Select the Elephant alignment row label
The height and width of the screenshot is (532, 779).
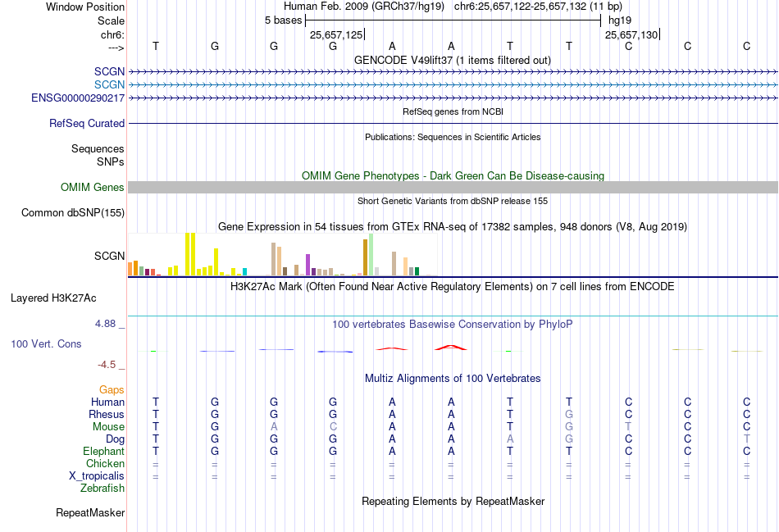click(104, 451)
